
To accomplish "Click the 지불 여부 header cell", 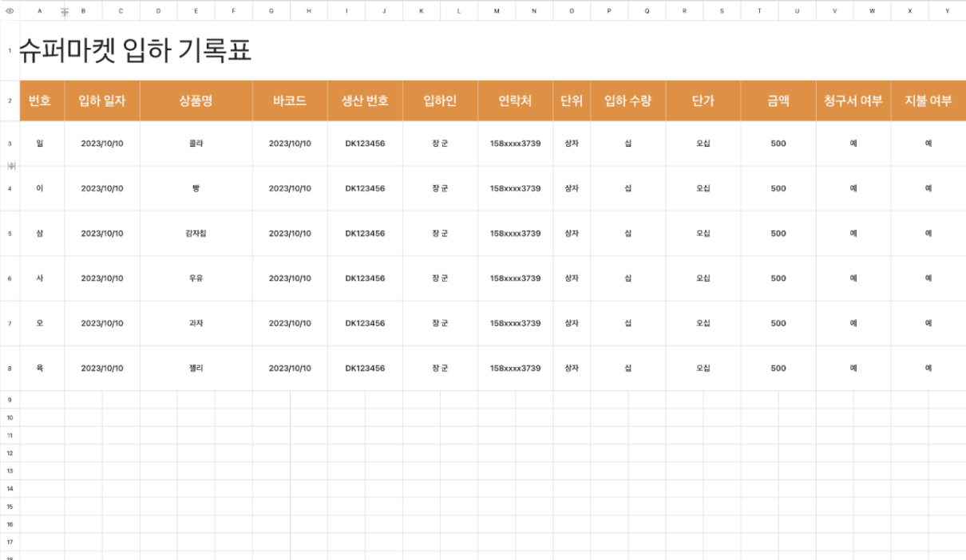I will pyautogui.click(x=928, y=101).
